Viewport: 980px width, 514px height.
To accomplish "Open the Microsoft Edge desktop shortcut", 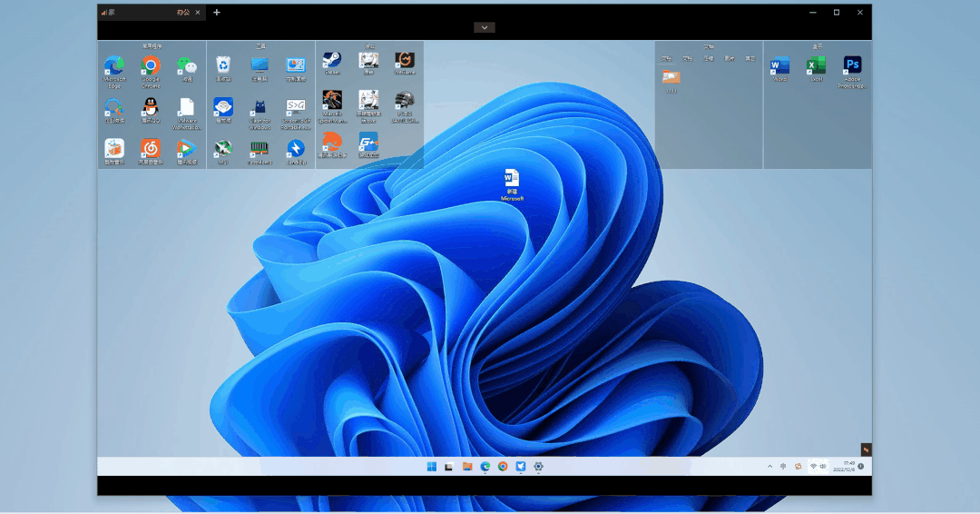I will (x=114, y=64).
